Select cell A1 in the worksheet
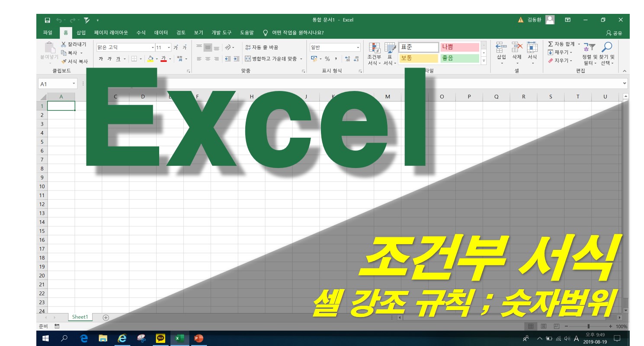The width and height of the screenshot is (644, 346). click(61, 106)
